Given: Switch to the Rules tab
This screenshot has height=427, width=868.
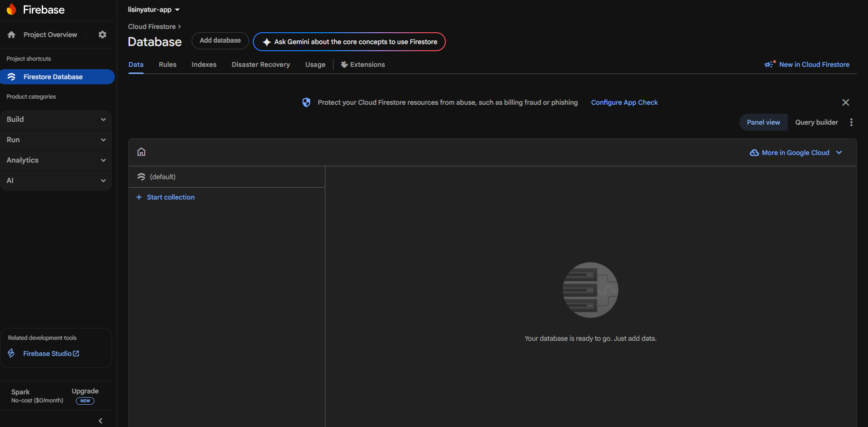Looking at the screenshot, I should click(x=167, y=64).
